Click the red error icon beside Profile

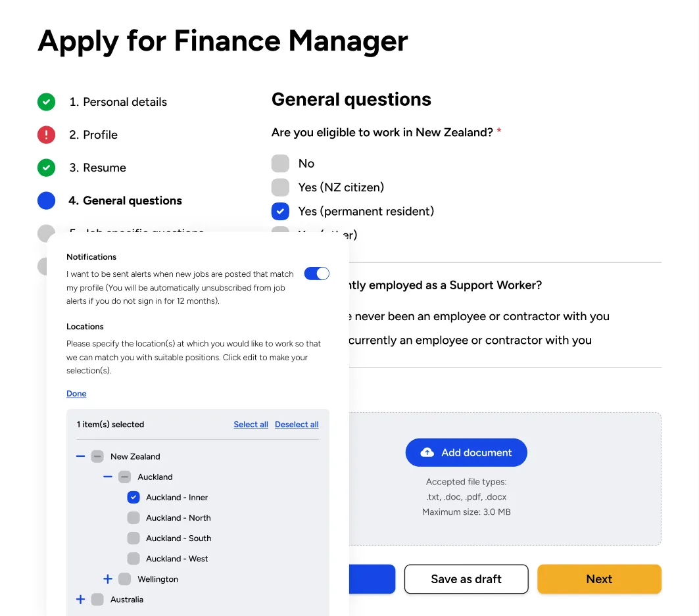pyautogui.click(x=46, y=135)
